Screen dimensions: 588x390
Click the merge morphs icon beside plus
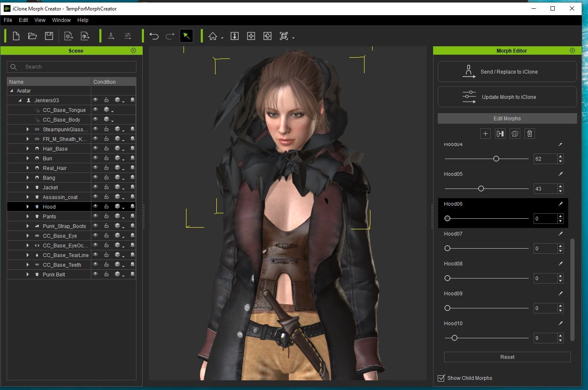pos(500,134)
